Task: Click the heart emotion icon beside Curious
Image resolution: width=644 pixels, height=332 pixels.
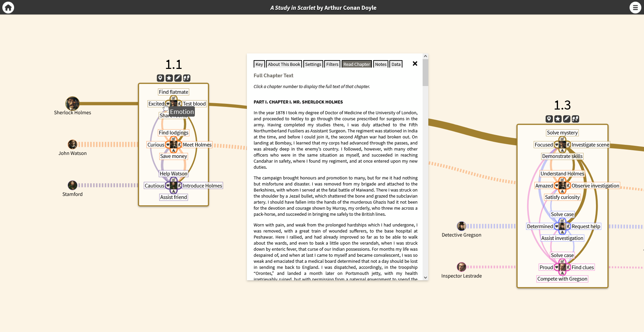Action: pyautogui.click(x=168, y=145)
